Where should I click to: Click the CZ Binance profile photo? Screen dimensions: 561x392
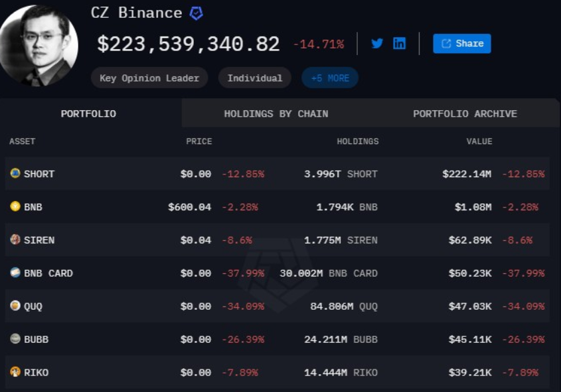coord(39,45)
